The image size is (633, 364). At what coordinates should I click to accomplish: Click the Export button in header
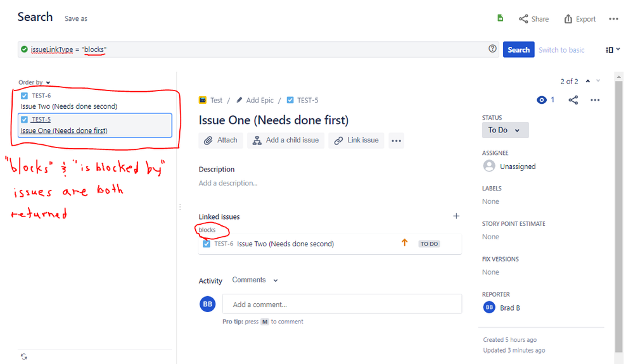[580, 19]
